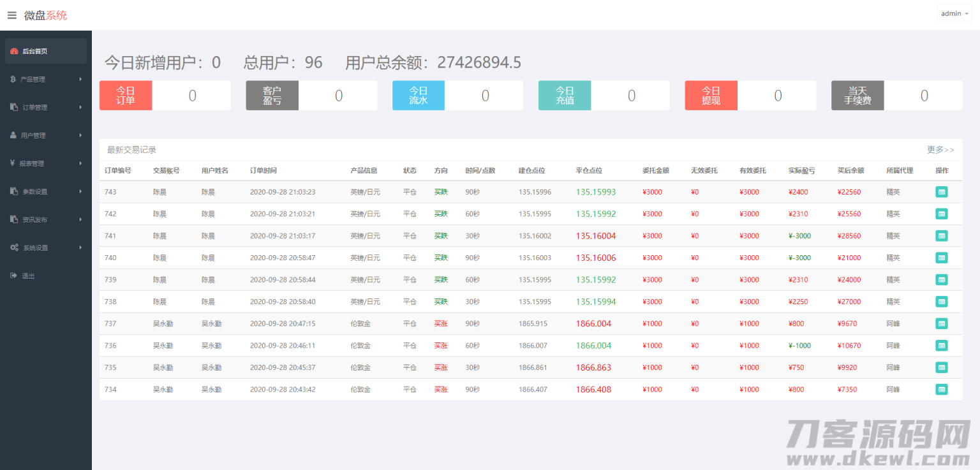Click the 今日订单 red stat tile
Image resolution: width=980 pixels, height=470 pixels.
126,96
